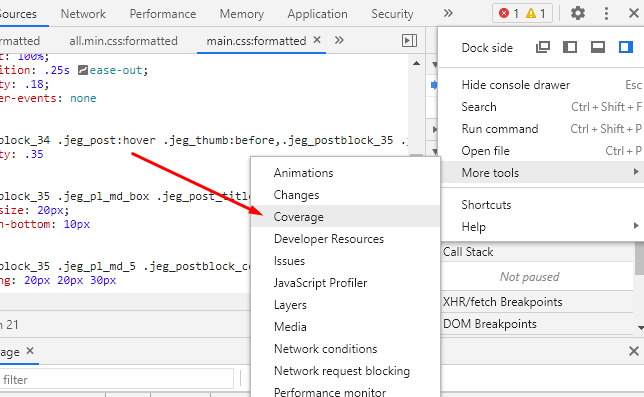Viewport: 644px width, 397px height.
Task: Open the ease-out easing editor swatch
Action: pyautogui.click(x=83, y=70)
